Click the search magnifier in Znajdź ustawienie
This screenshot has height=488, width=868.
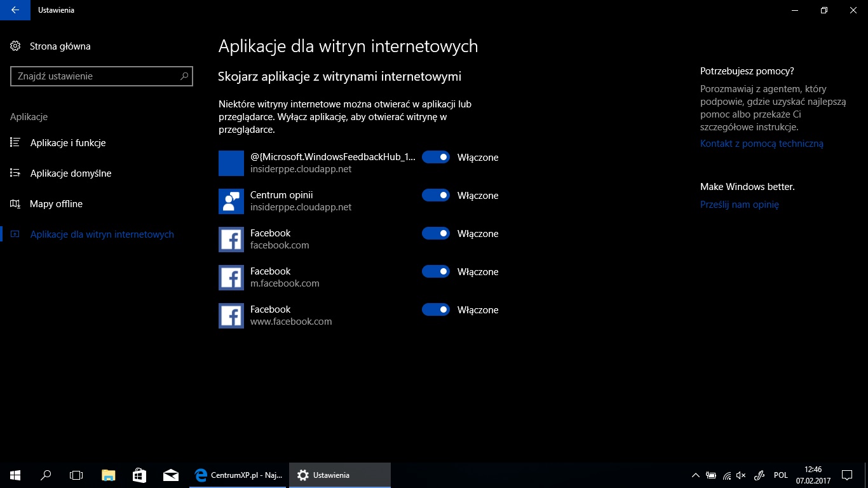pos(184,76)
